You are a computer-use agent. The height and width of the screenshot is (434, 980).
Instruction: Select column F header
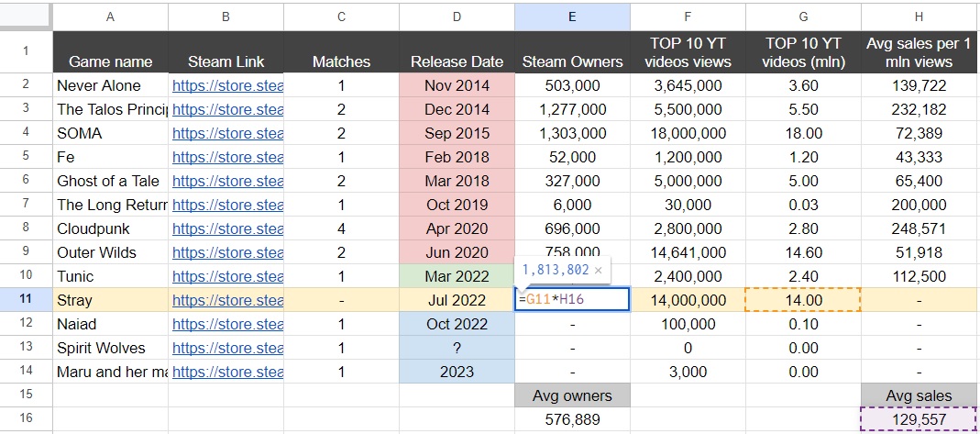(688, 17)
